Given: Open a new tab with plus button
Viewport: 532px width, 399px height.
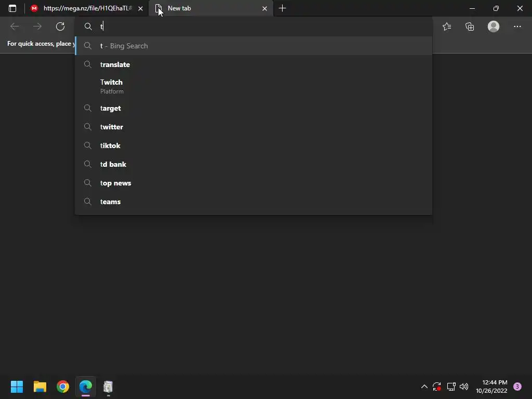Looking at the screenshot, I should pos(282,8).
